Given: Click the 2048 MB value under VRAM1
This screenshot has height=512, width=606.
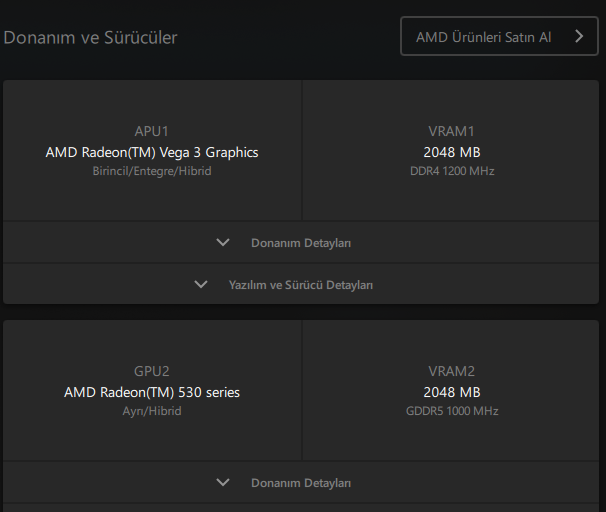Looking at the screenshot, I should pos(451,152).
